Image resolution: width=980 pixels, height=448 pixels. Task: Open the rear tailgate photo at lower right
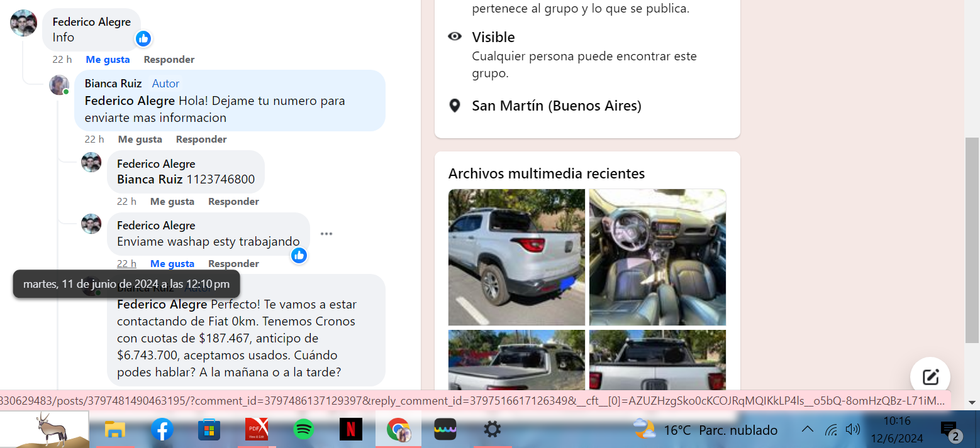[x=657, y=359]
